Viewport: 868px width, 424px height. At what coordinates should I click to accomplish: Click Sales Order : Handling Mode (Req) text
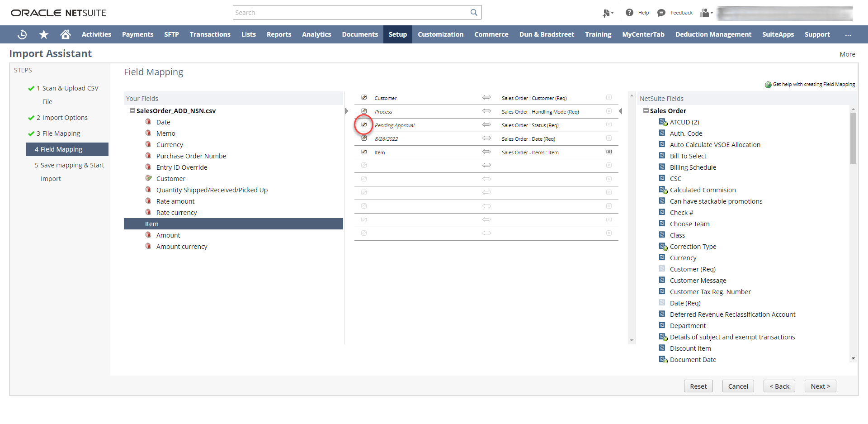click(540, 112)
